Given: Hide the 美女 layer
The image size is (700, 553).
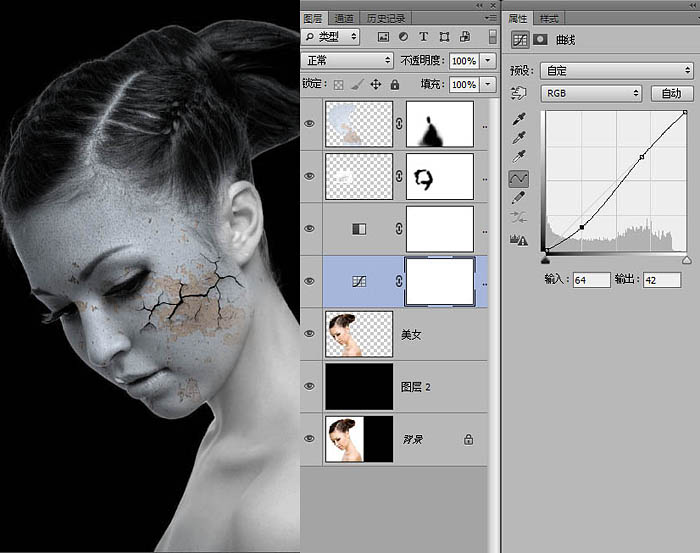Looking at the screenshot, I should (x=309, y=333).
